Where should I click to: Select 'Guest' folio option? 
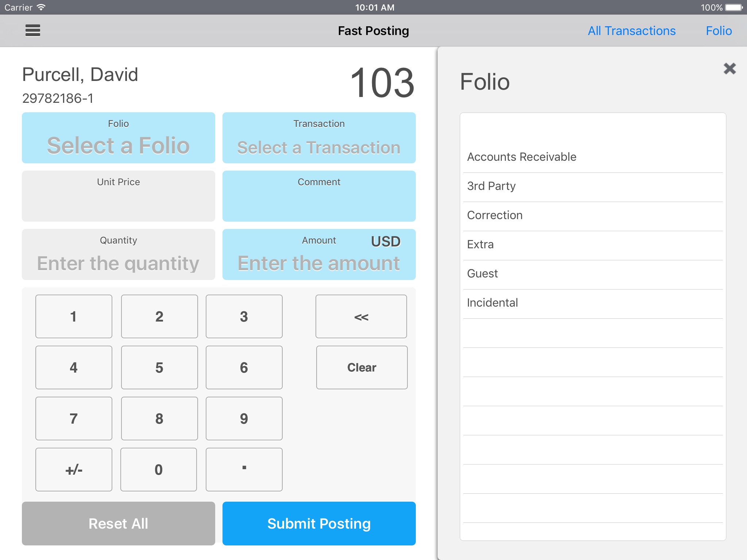482,273
